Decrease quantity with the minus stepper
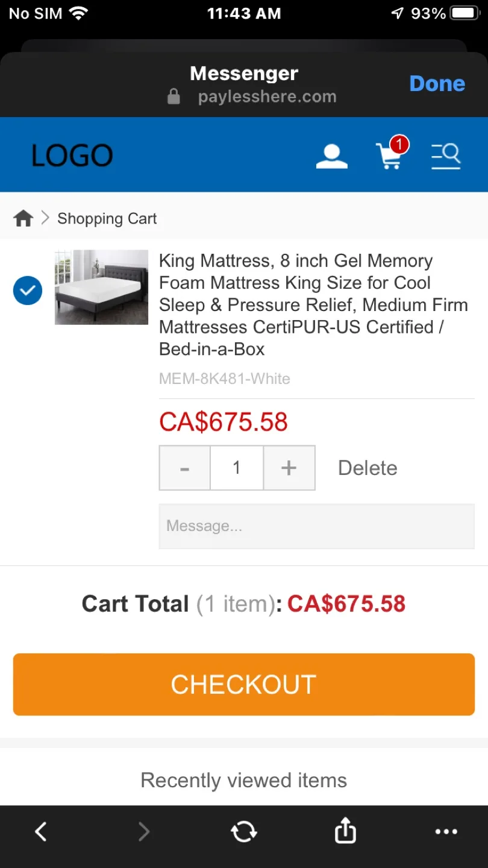The height and width of the screenshot is (868, 488). pos(184,468)
